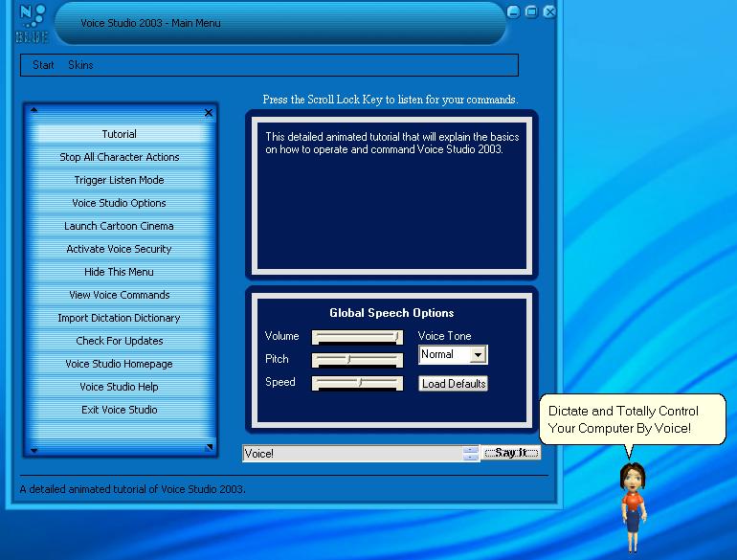Adjust the Volume slider
This screenshot has width=737, height=560.
[x=357, y=337]
